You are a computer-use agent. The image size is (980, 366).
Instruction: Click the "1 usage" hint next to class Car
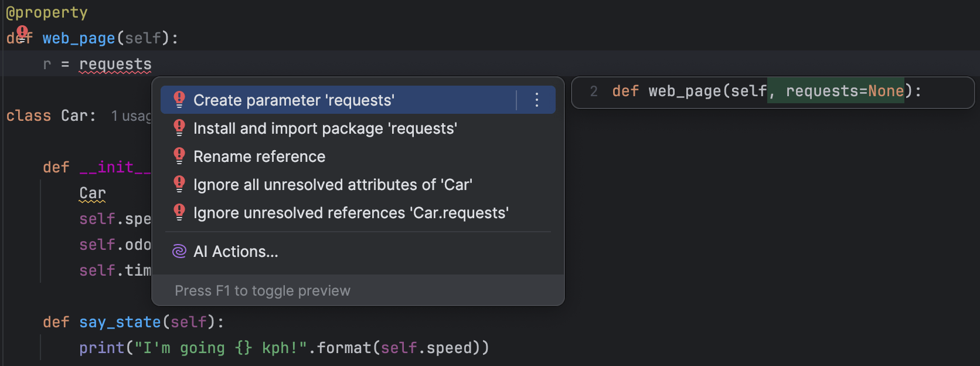tap(131, 116)
